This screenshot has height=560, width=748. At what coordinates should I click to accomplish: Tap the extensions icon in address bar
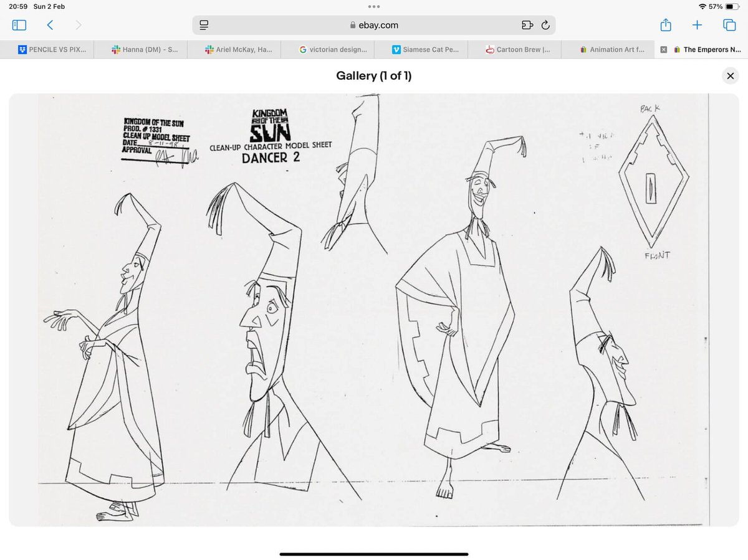(527, 26)
